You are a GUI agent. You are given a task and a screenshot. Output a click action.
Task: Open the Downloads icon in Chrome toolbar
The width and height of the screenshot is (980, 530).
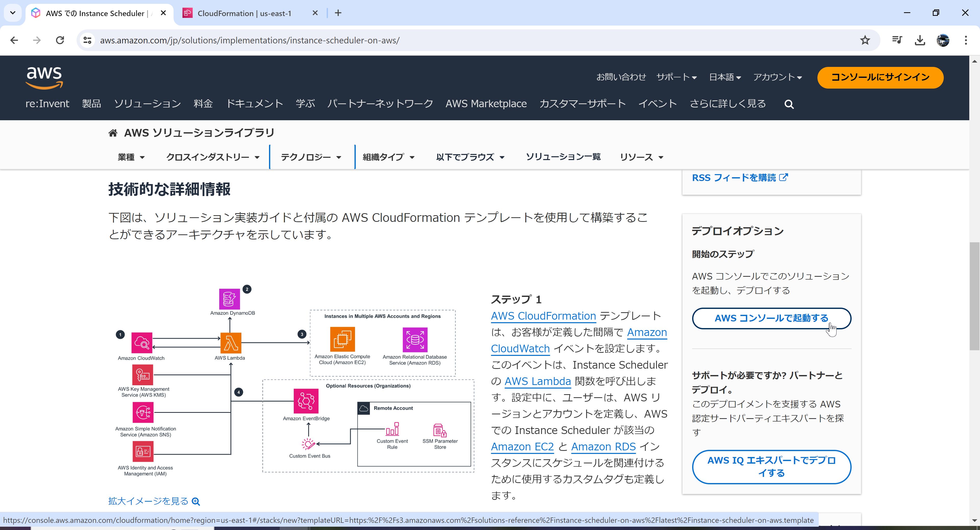[920, 40]
